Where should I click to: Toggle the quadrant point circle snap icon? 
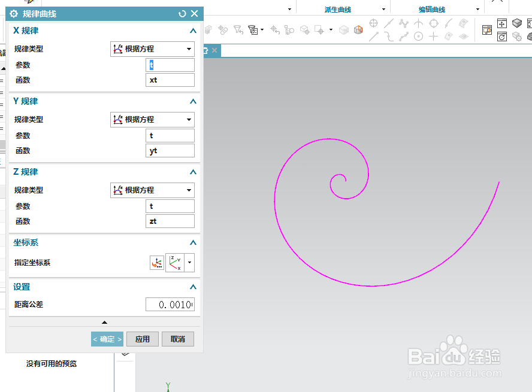pyautogui.click(x=434, y=23)
